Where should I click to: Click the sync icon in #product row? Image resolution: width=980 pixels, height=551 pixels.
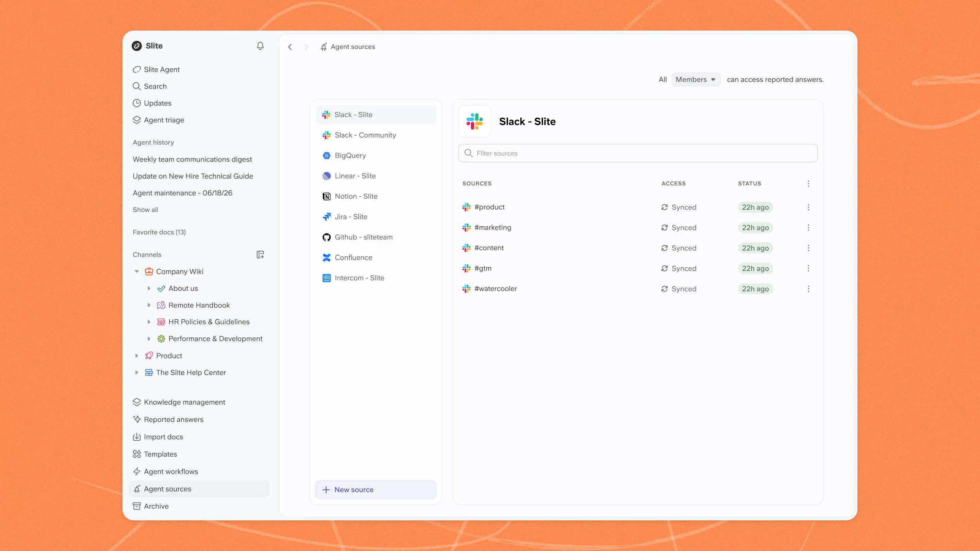665,207
